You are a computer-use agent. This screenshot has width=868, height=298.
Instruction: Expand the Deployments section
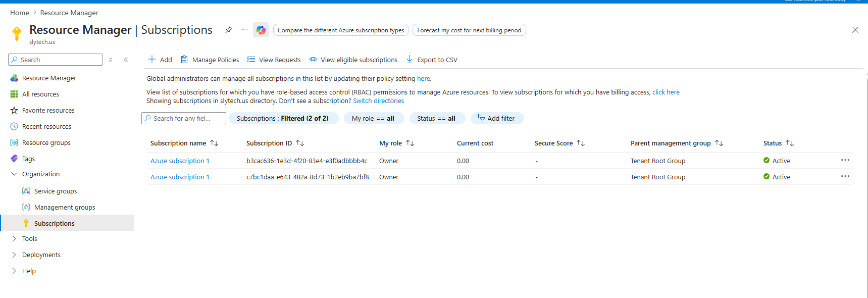(14, 255)
